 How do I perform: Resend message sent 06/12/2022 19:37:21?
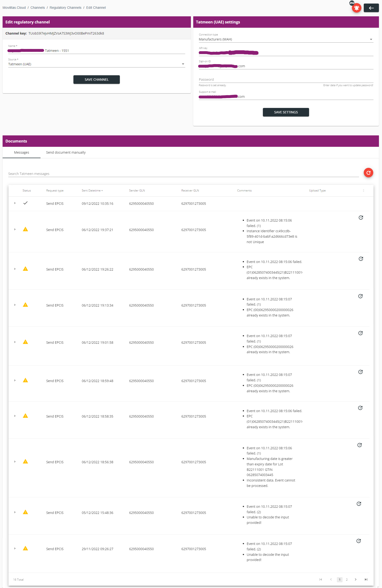pyautogui.click(x=361, y=218)
